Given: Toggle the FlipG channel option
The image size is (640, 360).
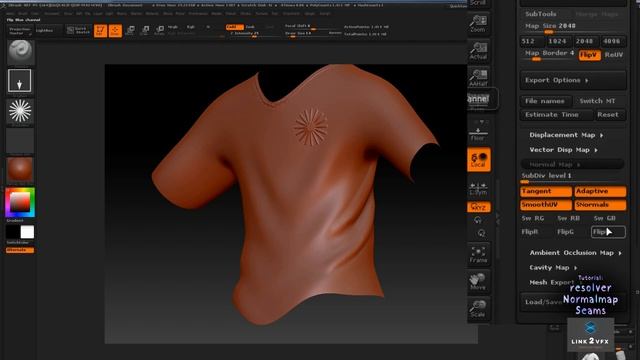Looking at the screenshot, I should pyautogui.click(x=565, y=232).
